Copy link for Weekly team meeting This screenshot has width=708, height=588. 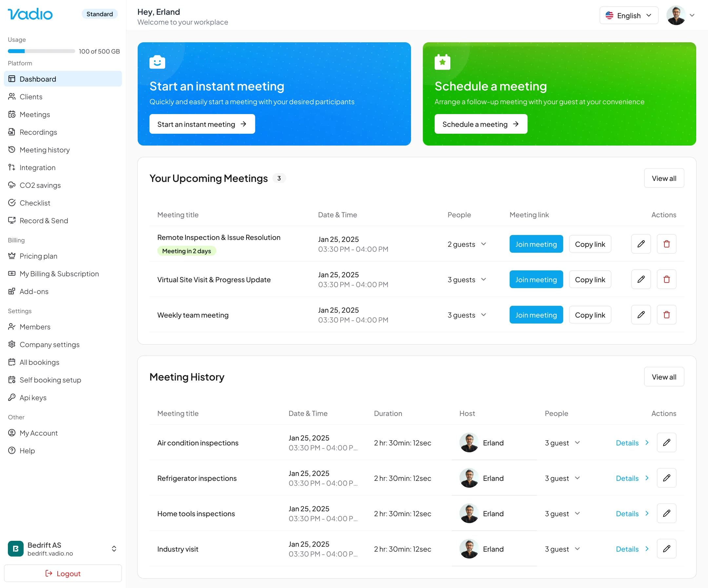(590, 315)
